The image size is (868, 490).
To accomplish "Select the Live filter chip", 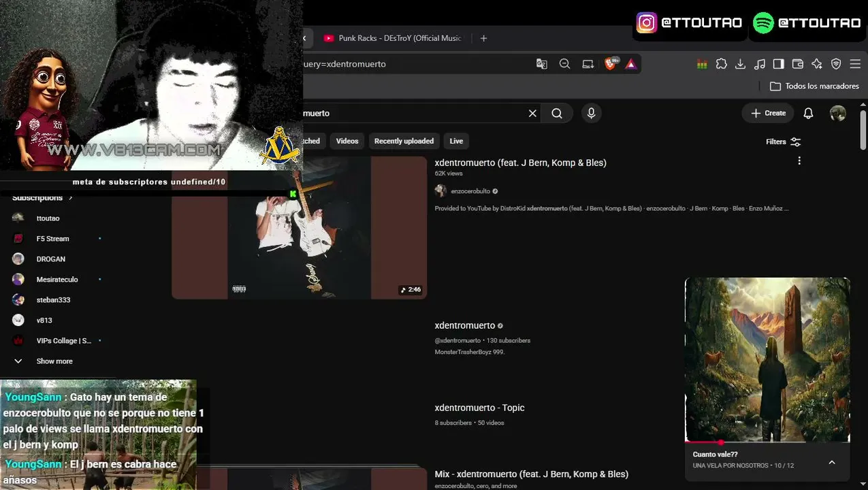I will (456, 141).
